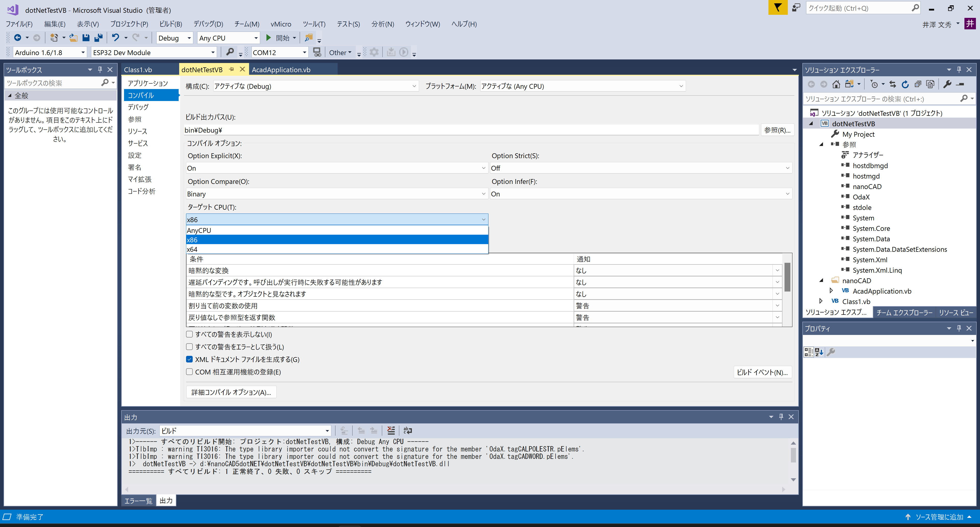
Task: Open the Option Strict dropdown showing Off
Action: click(x=641, y=168)
